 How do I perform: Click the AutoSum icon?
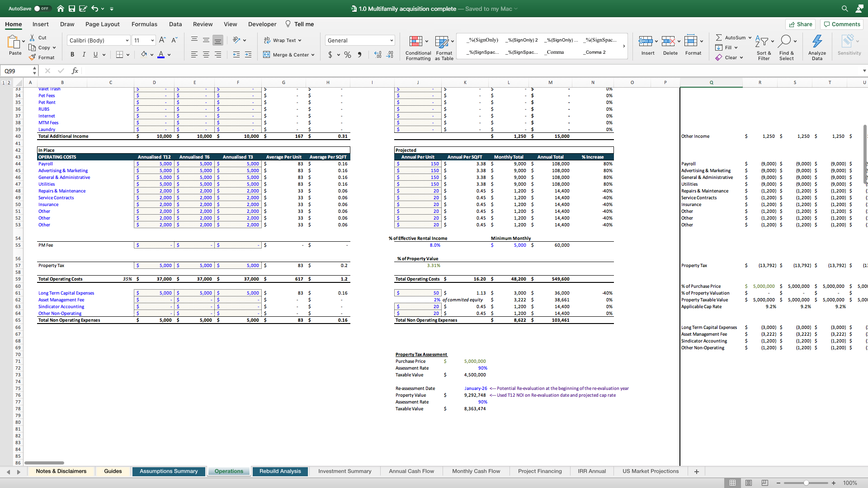click(x=731, y=38)
